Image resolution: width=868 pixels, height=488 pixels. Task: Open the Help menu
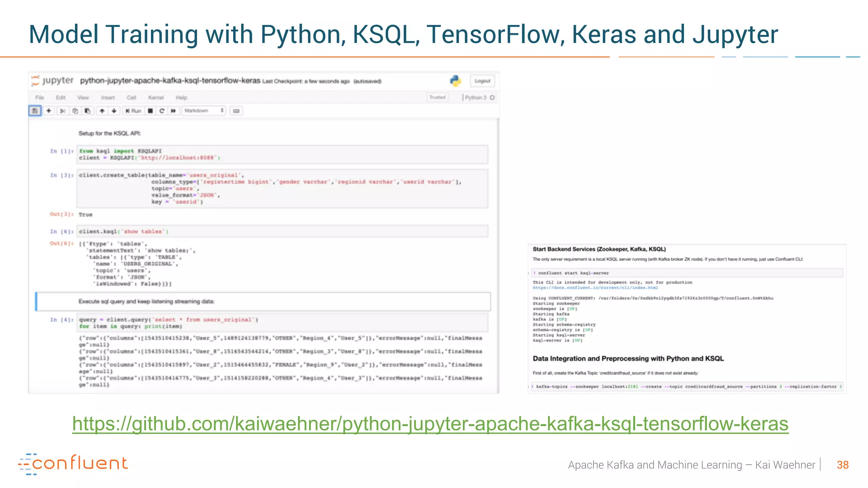coord(181,97)
